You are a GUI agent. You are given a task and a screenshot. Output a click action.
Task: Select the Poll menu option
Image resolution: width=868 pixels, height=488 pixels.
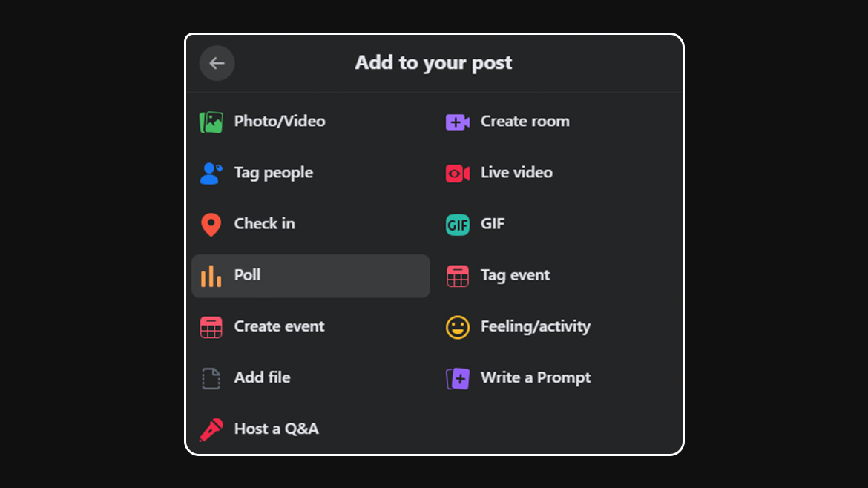click(311, 276)
